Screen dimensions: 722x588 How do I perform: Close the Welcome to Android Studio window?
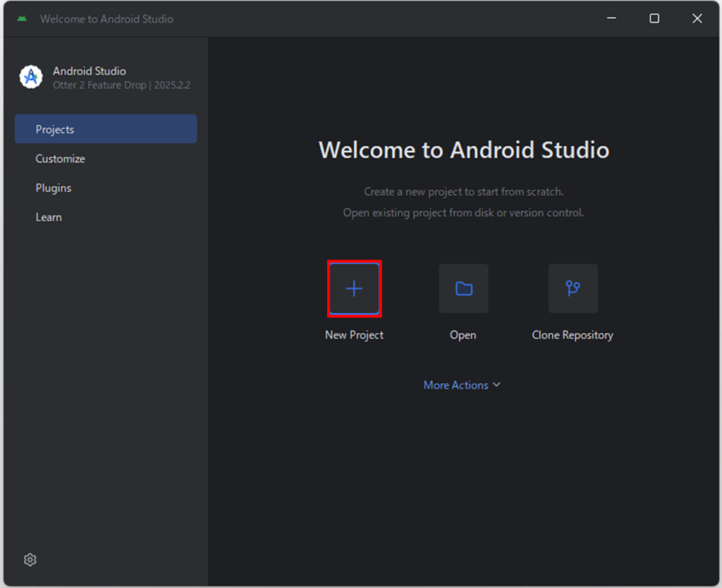[x=697, y=18]
